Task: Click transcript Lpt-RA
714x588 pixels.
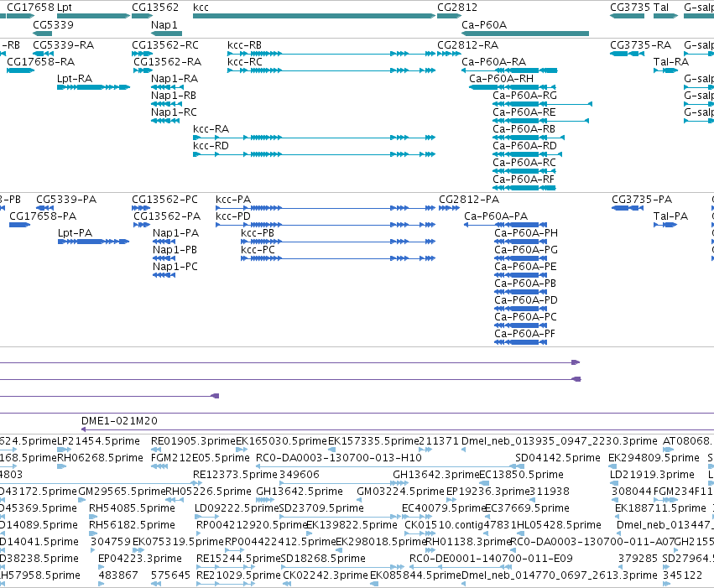Action: pos(75,79)
